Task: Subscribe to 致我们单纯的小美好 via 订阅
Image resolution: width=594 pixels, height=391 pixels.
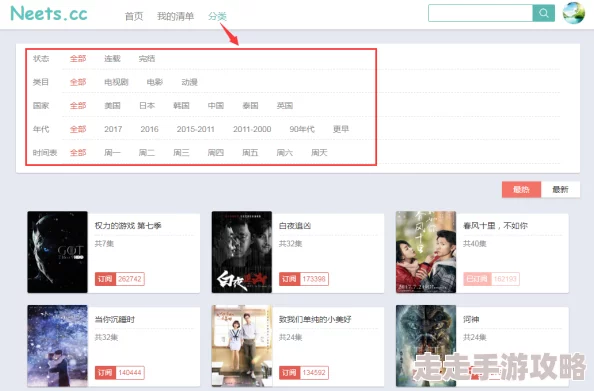Action: tap(289, 372)
